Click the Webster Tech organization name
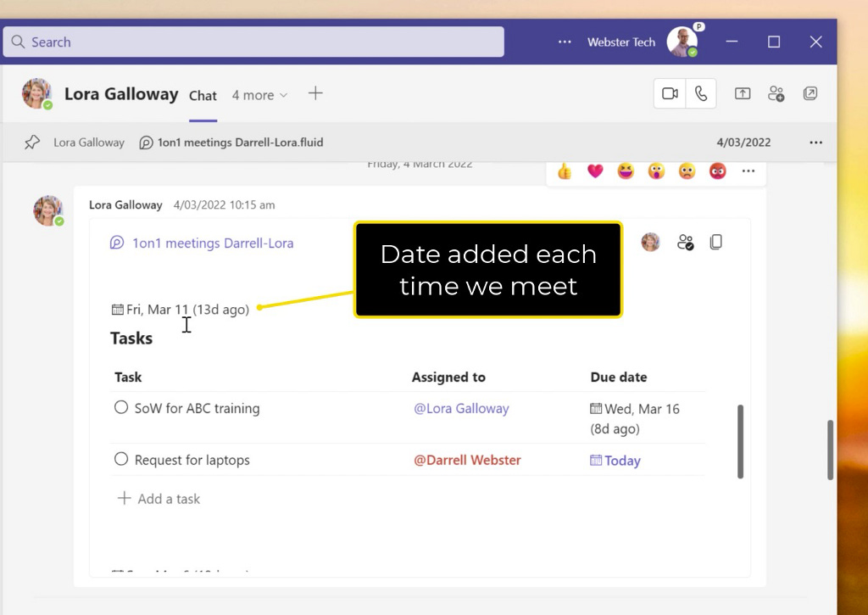The image size is (868, 615). 621,42
